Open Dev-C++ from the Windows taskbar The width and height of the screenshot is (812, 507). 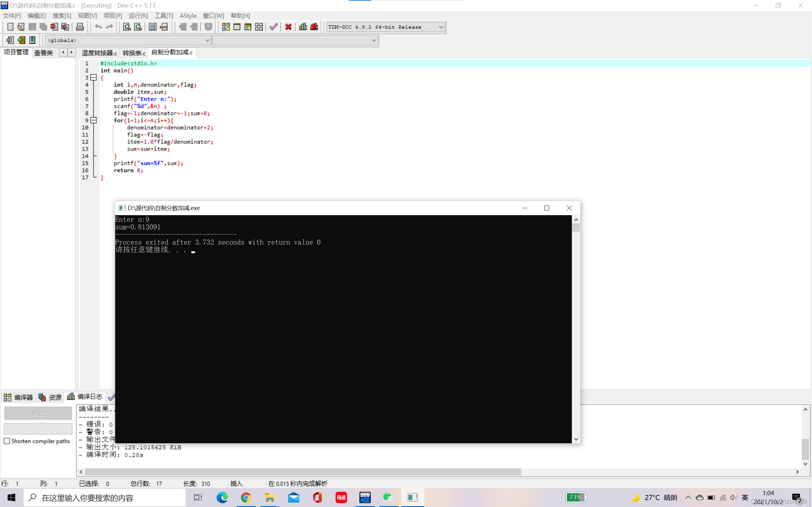[x=365, y=497]
